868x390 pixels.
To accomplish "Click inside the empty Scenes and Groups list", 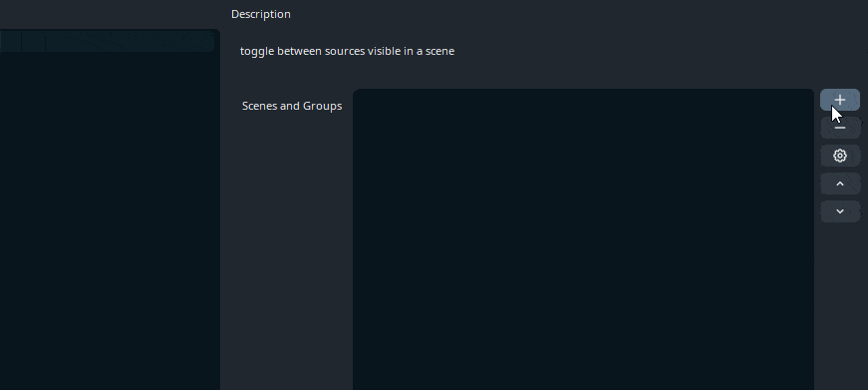I will click(x=583, y=239).
